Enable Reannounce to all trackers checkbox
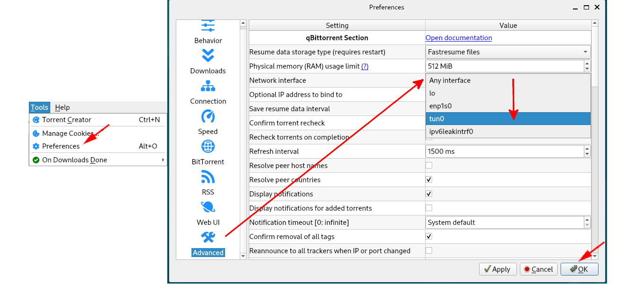Screen dimensions: 644x285 pyautogui.click(x=429, y=251)
